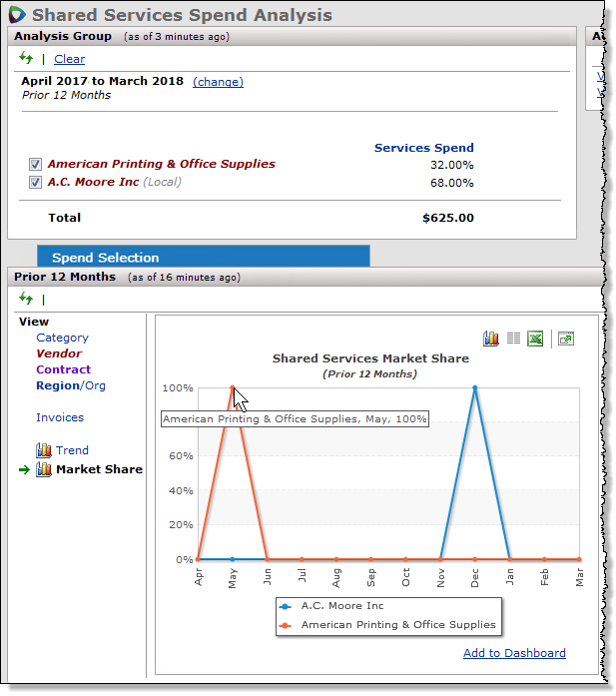Click the Clear link
616x696 pixels.
(69, 59)
